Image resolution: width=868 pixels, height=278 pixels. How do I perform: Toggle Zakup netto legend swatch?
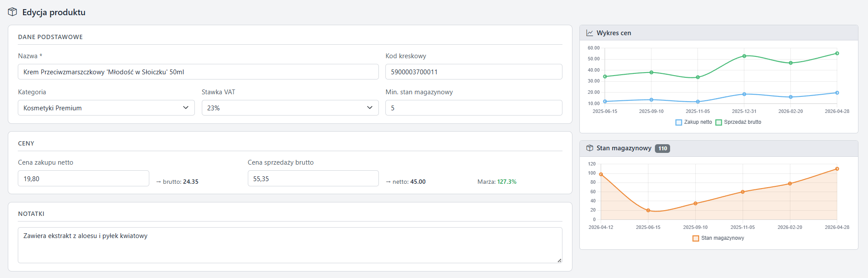679,122
